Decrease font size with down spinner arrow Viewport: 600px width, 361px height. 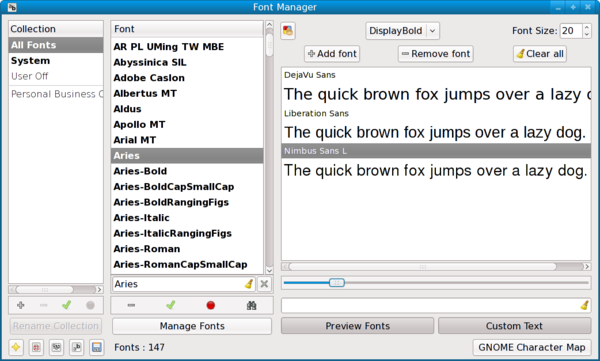click(x=587, y=34)
